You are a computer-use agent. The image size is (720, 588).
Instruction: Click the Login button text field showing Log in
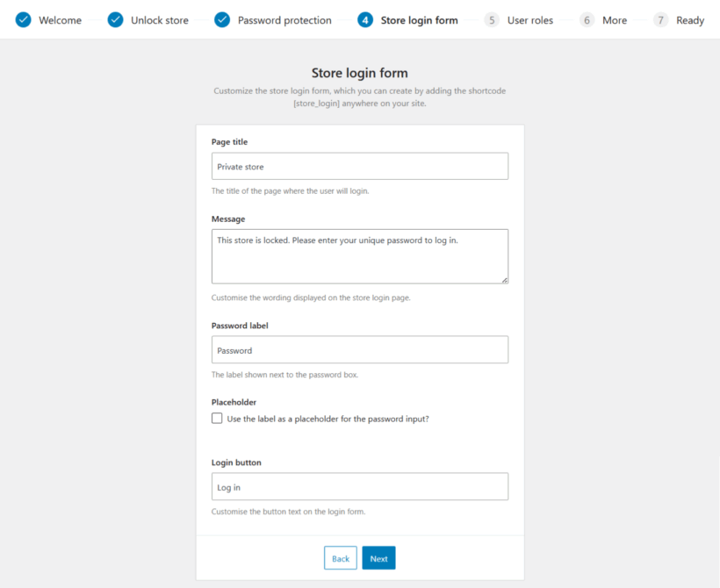(x=360, y=486)
